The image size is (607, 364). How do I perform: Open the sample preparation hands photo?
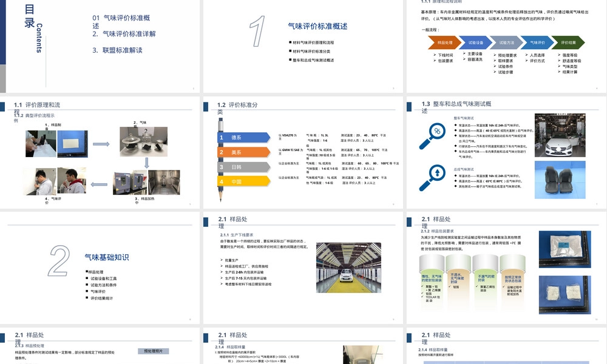point(41,144)
